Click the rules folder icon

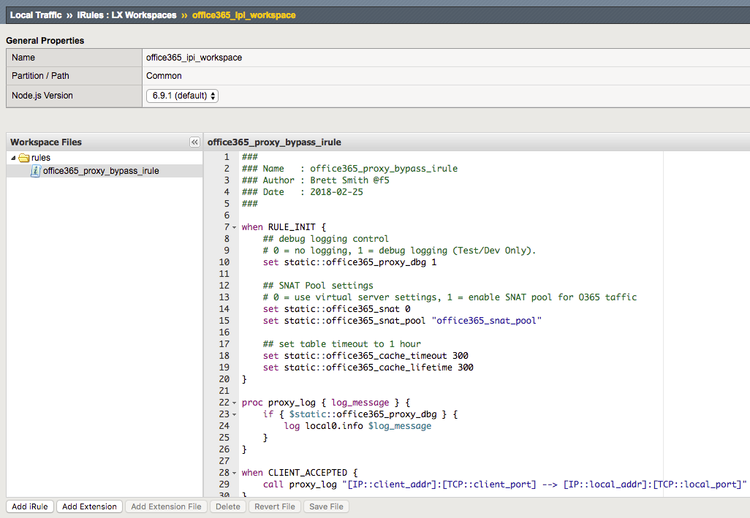click(x=23, y=158)
